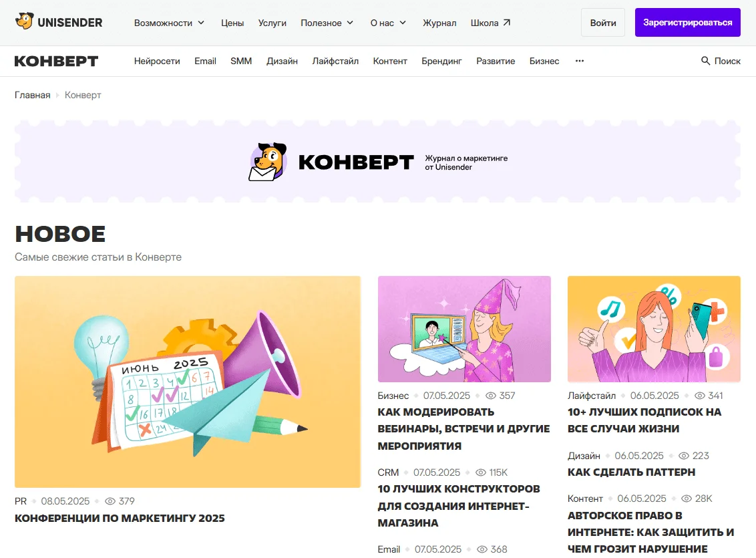The image size is (756, 558).
Task: Open the webinar moderation article thumbnail
Action: [464, 329]
